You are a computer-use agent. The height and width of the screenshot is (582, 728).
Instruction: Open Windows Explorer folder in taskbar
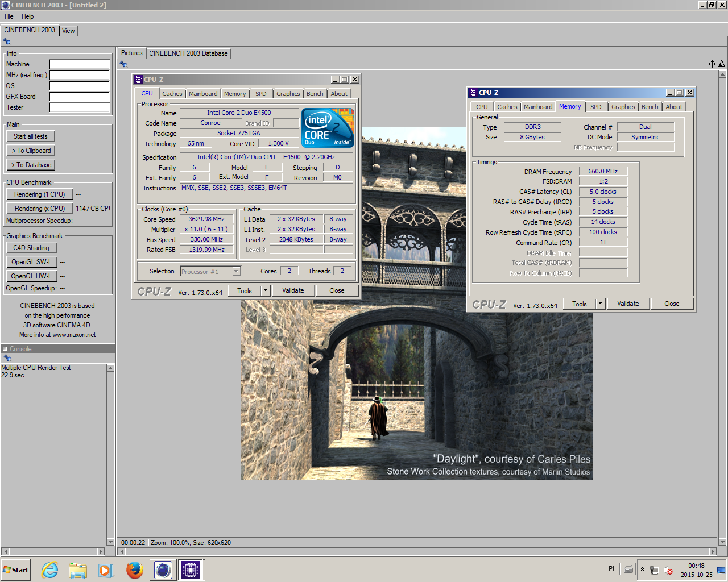(78, 569)
